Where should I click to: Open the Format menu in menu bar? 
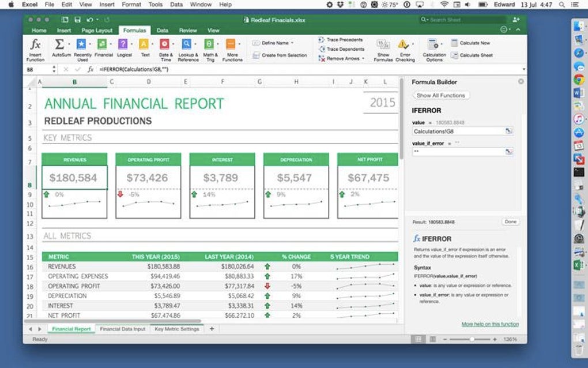[131, 5]
